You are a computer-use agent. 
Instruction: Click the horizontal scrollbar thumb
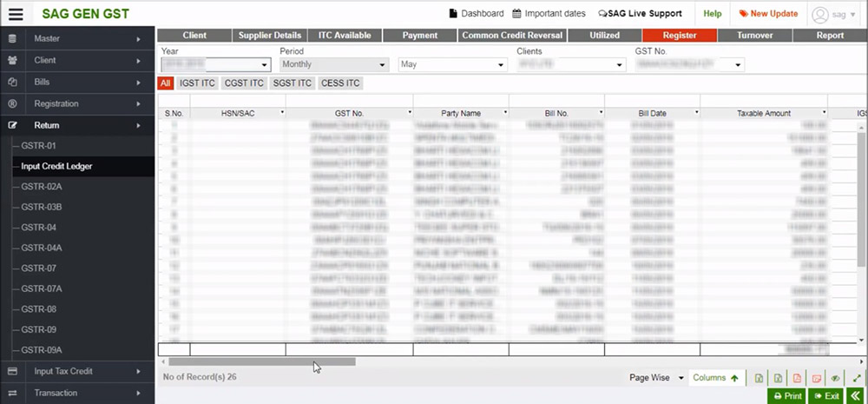[260, 361]
